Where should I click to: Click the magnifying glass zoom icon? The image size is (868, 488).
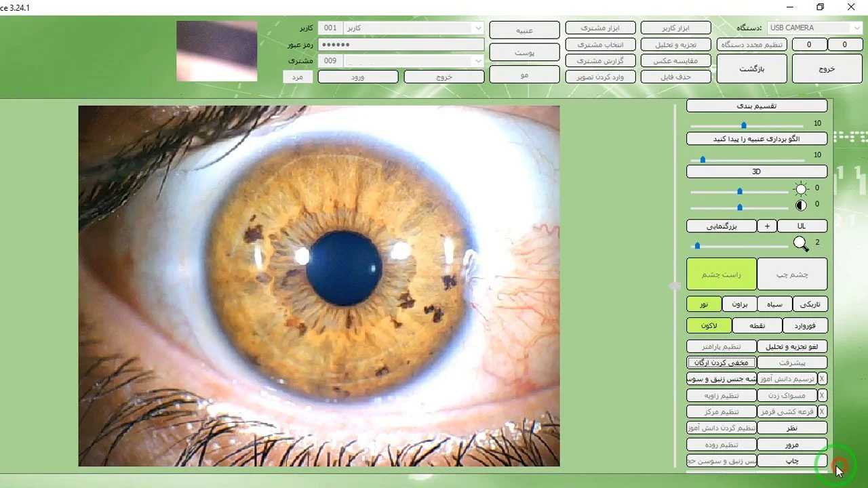click(x=801, y=243)
